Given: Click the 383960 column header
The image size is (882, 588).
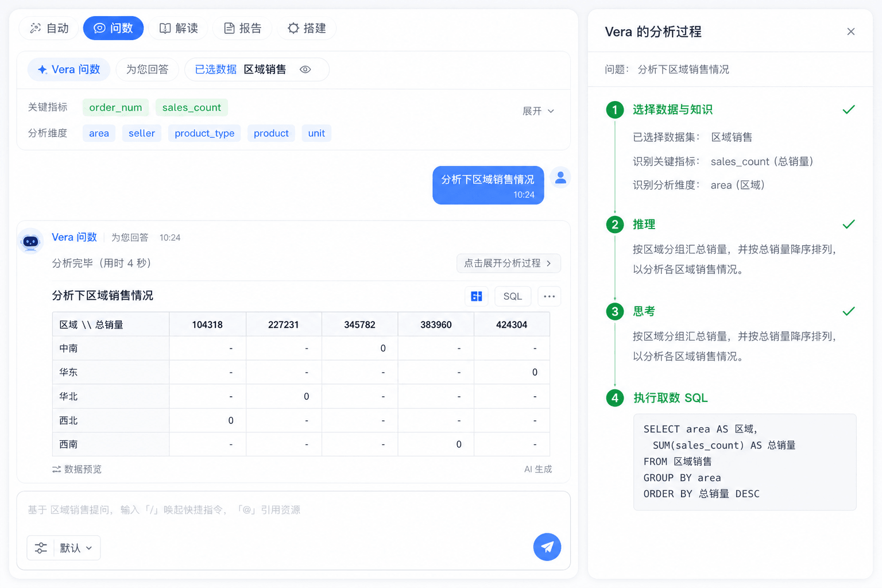Looking at the screenshot, I should 436,324.
